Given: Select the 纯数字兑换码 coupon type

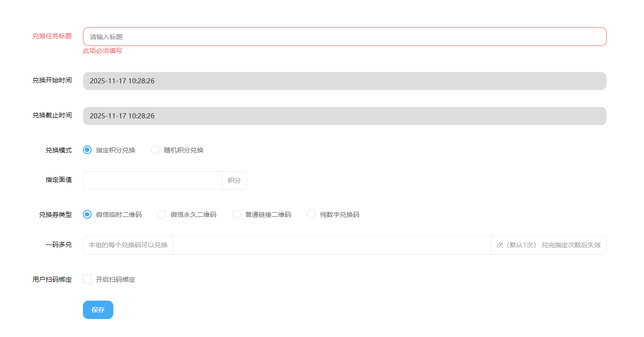Looking at the screenshot, I should pyautogui.click(x=311, y=214).
